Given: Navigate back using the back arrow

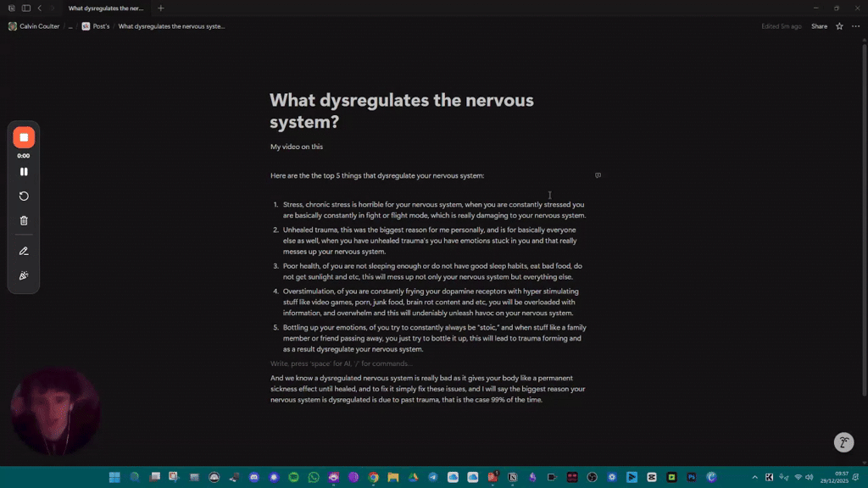Looking at the screenshot, I should coord(39,8).
